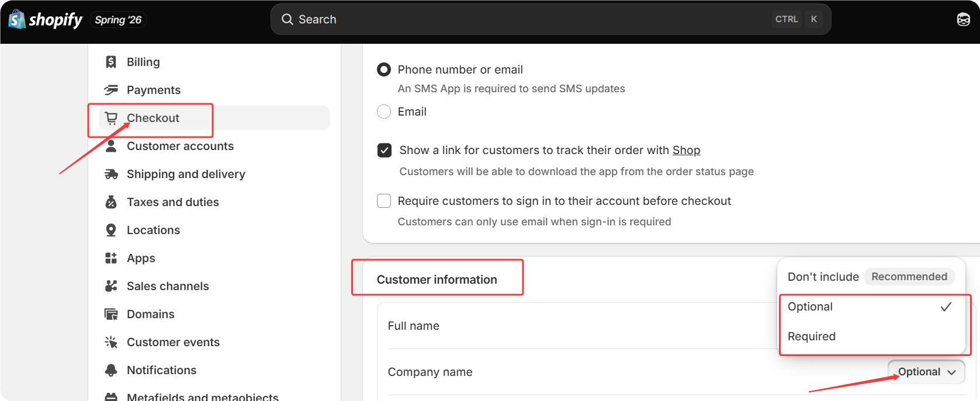
Task: Click the Notifications bell icon
Action: pyautogui.click(x=111, y=370)
